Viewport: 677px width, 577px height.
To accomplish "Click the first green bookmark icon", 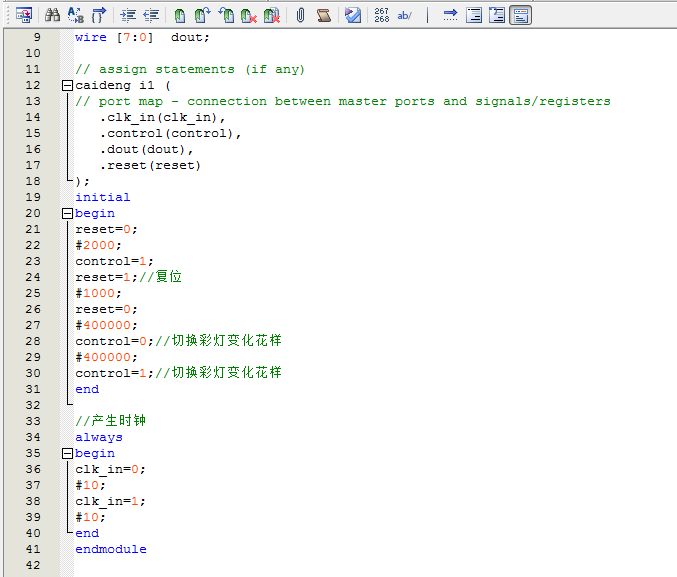I will point(179,15).
